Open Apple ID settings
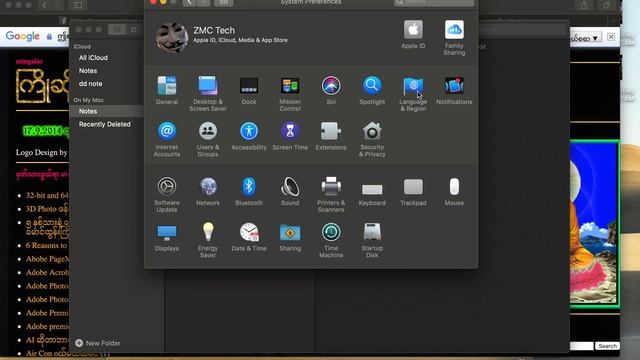640x360 pixels. [413, 34]
